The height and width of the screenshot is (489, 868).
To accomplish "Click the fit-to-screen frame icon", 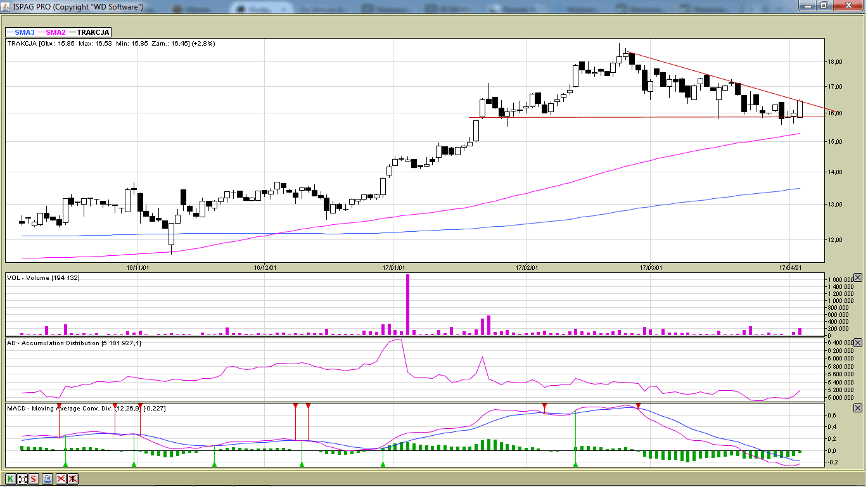I will click(22, 479).
